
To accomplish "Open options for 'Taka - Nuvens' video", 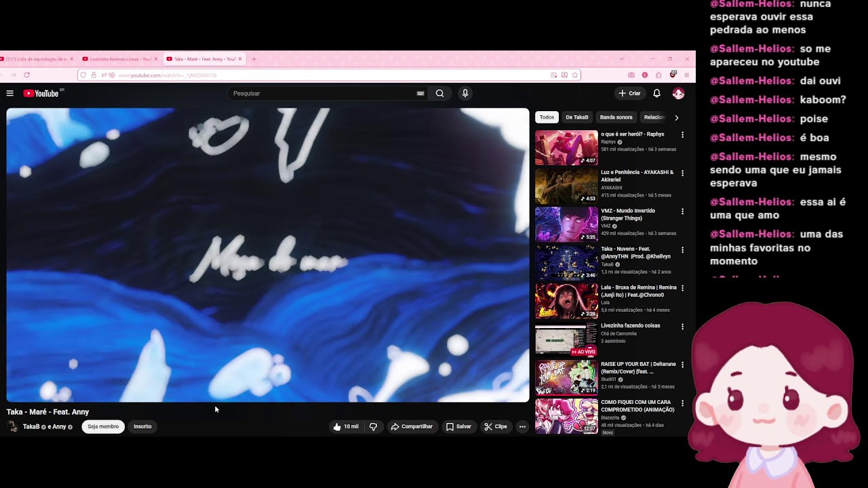I will coord(682,249).
